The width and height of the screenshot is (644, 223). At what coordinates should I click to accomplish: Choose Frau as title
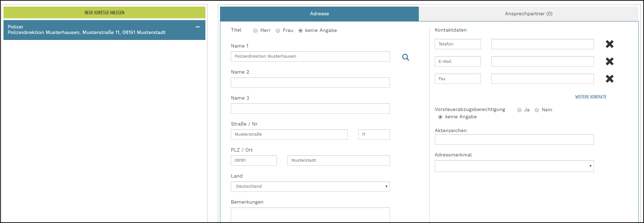click(x=278, y=31)
